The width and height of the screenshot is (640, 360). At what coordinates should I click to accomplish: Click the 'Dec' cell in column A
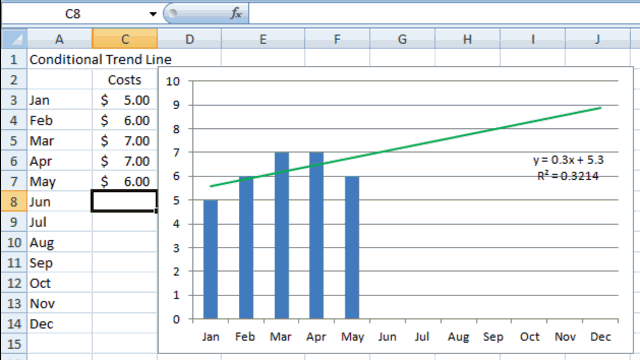(60, 324)
